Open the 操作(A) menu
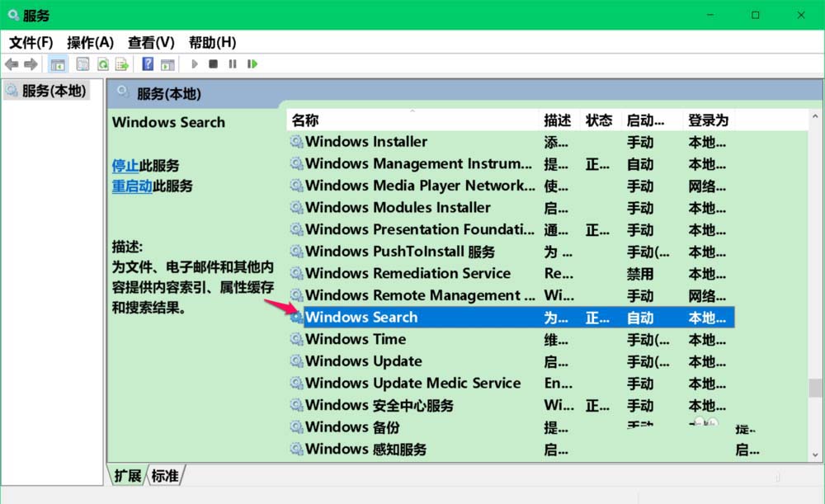 point(90,42)
